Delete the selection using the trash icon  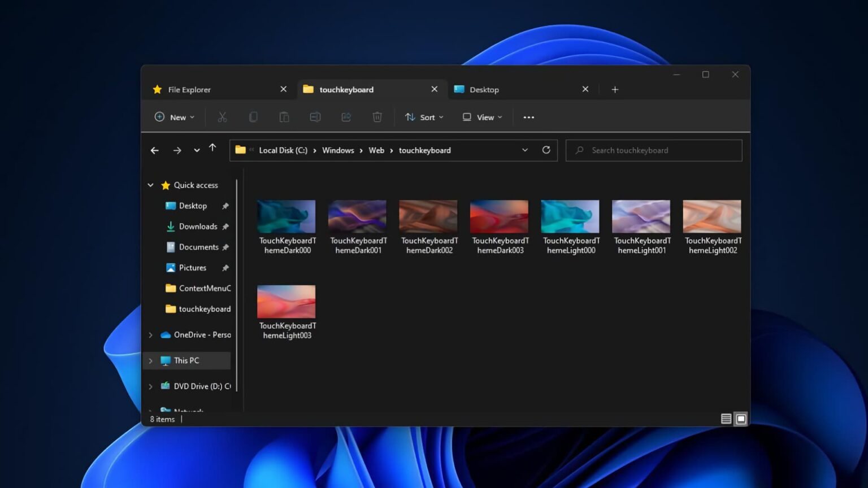coord(377,117)
